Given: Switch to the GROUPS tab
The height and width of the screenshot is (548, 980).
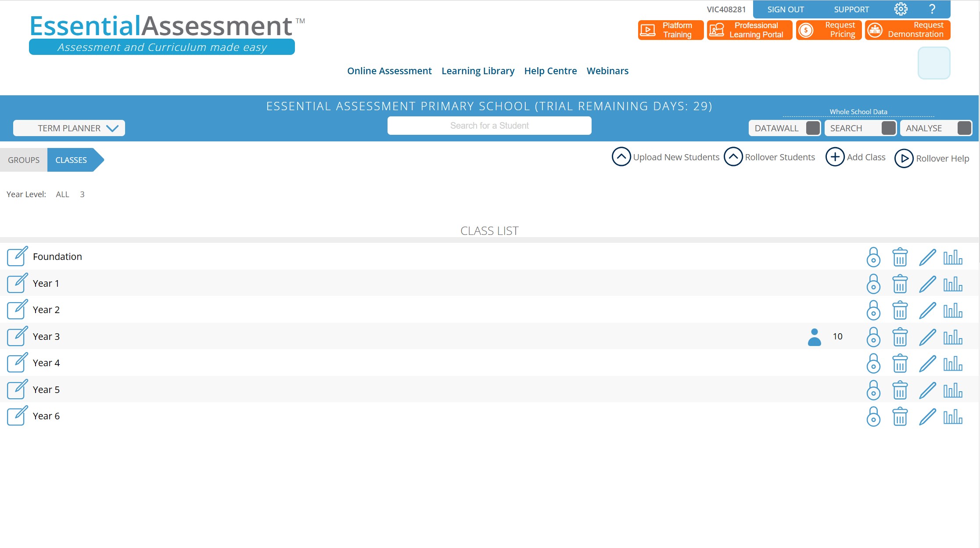Looking at the screenshot, I should click(24, 160).
